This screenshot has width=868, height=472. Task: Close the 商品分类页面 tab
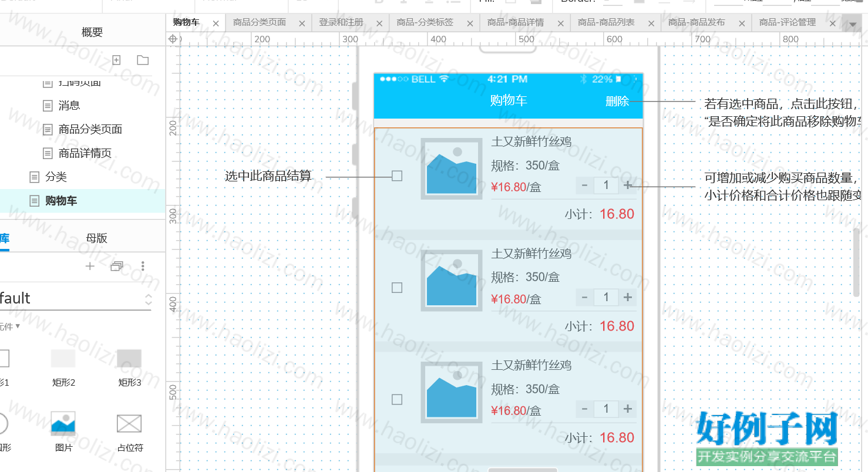[302, 23]
